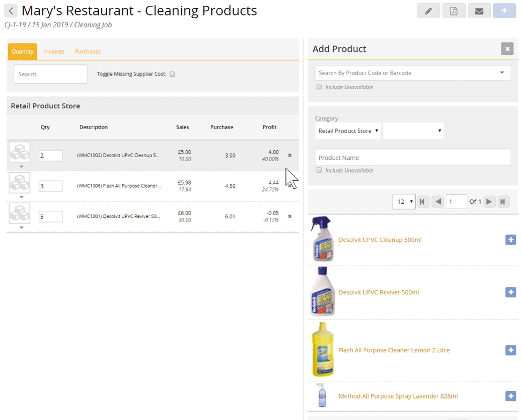
Task: Click box icon for WMC1001 row
Action: pos(20,213)
